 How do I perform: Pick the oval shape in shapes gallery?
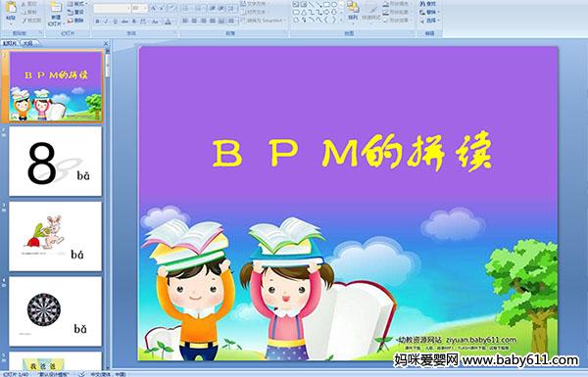[x=333, y=5]
